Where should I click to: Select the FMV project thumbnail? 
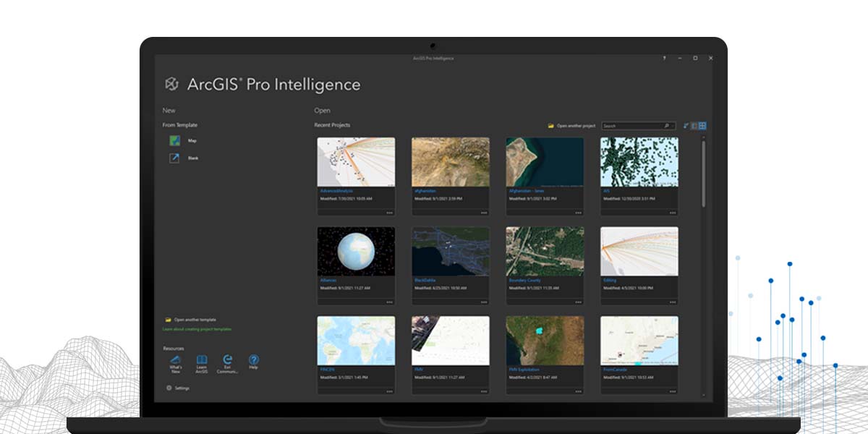tap(451, 341)
